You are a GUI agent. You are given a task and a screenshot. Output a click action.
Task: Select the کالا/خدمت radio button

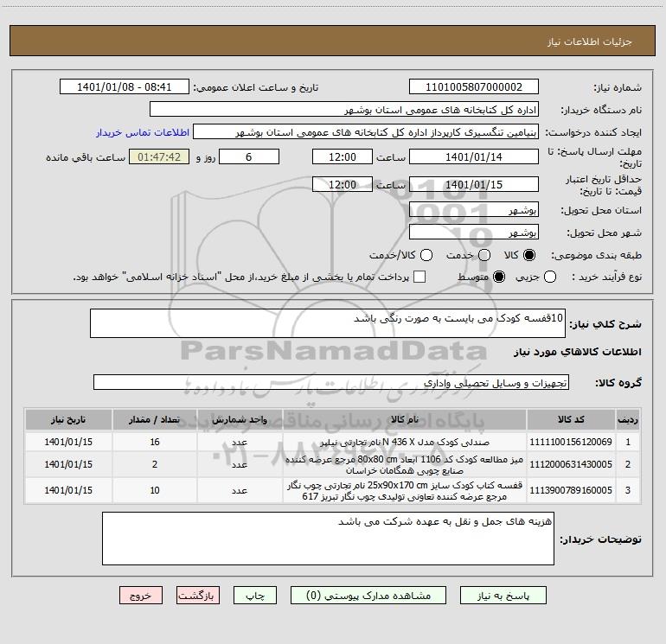coord(426,255)
